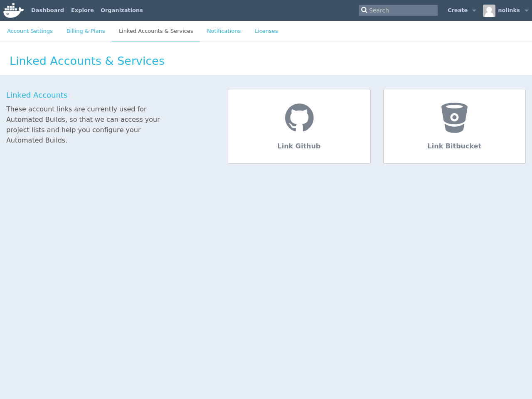This screenshot has height=399, width=532.
Task: Expand the nolinks account menu
Action: click(509, 10)
